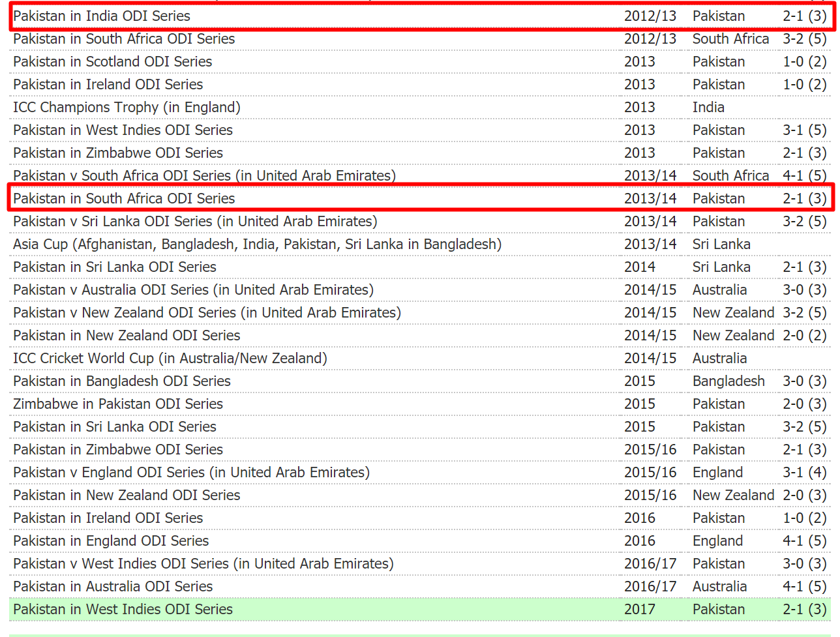Select Pakistan in England ODI Series
840x637 pixels.
coord(111,541)
